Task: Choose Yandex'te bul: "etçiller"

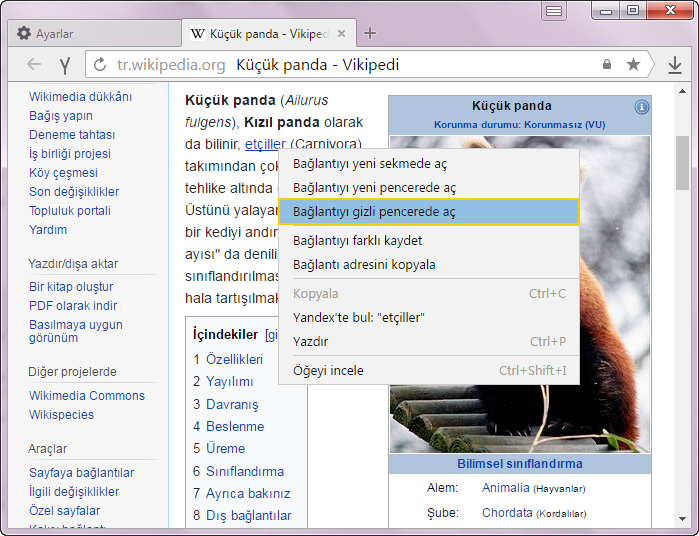Action: (x=429, y=318)
